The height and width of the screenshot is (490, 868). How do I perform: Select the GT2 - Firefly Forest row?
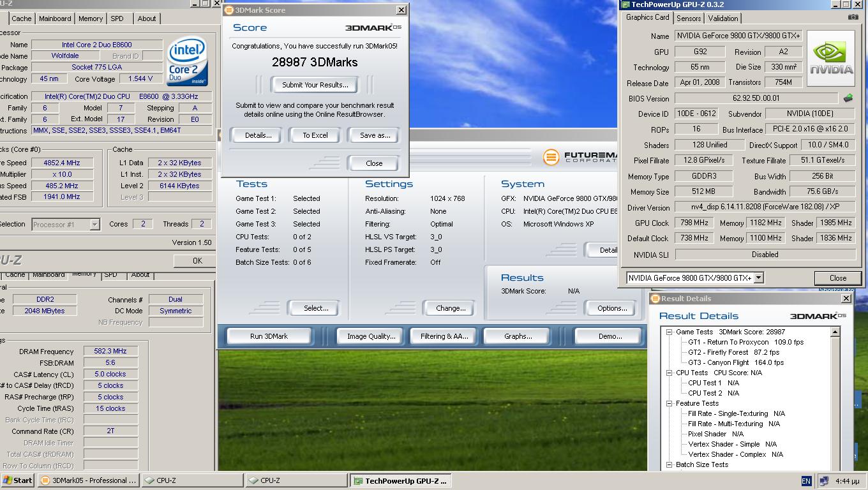[733, 352]
